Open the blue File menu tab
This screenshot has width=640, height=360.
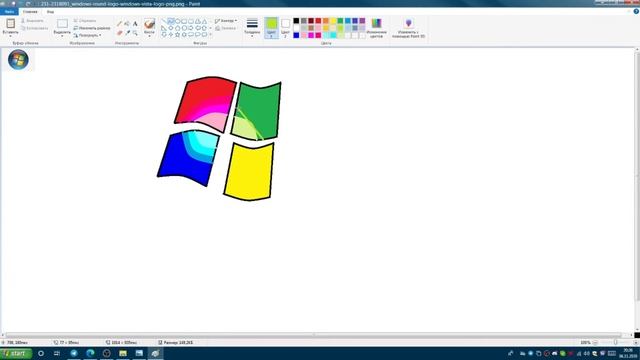coord(9,12)
